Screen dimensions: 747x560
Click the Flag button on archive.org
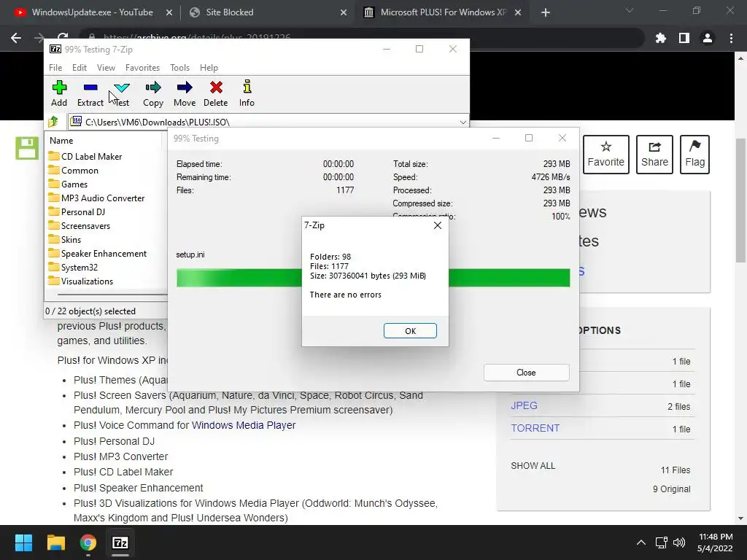pos(694,155)
